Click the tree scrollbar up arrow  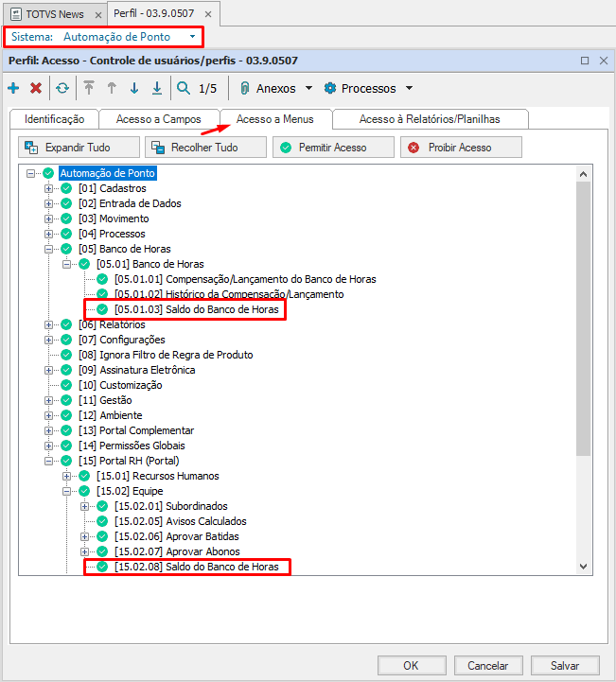pyautogui.click(x=584, y=174)
